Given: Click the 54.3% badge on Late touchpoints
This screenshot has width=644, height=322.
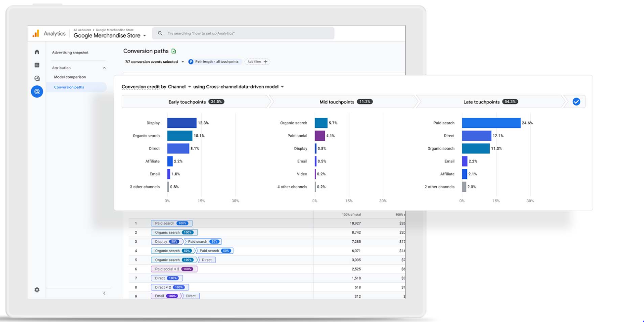Looking at the screenshot, I should click(510, 102).
